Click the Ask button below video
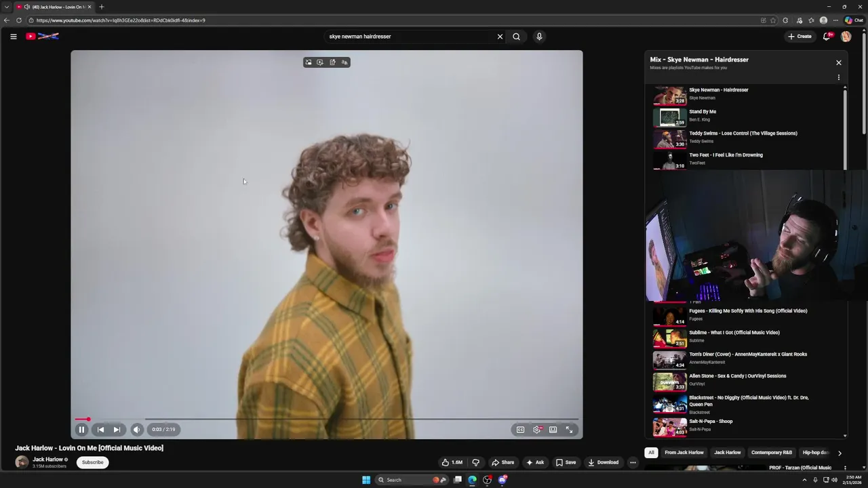 tap(535, 462)
